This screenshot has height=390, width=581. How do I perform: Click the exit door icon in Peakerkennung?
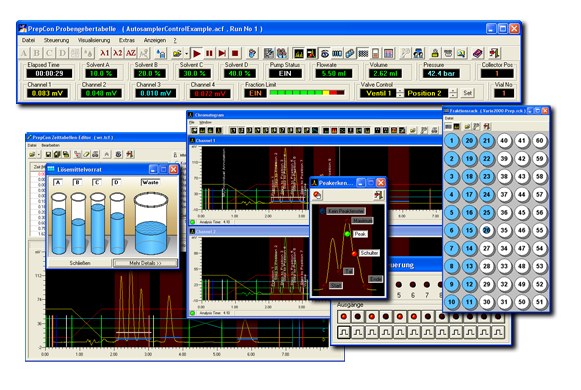pyautogui.click(x=378, y=195)
